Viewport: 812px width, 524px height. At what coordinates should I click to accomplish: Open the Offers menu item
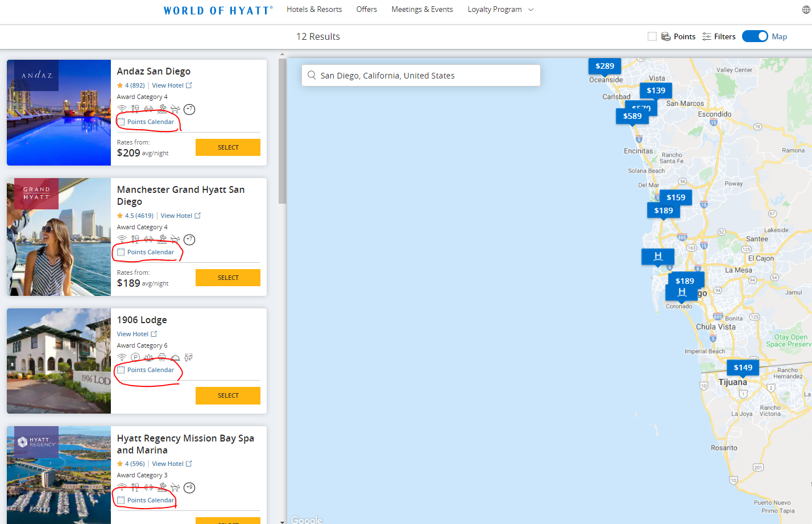click(367, 10)
